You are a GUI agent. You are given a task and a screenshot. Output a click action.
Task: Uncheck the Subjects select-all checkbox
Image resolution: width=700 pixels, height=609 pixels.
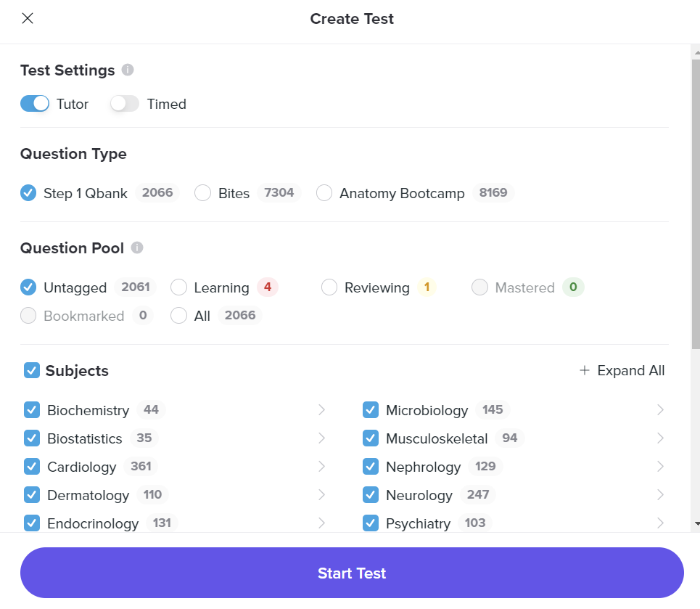(32, 370)
